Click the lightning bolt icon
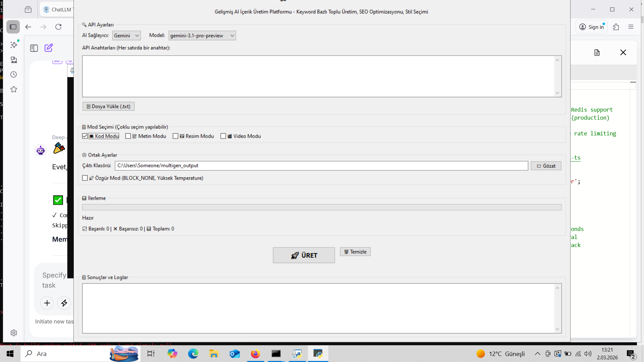This screenshot has height=362, width=644. [64, 303]
